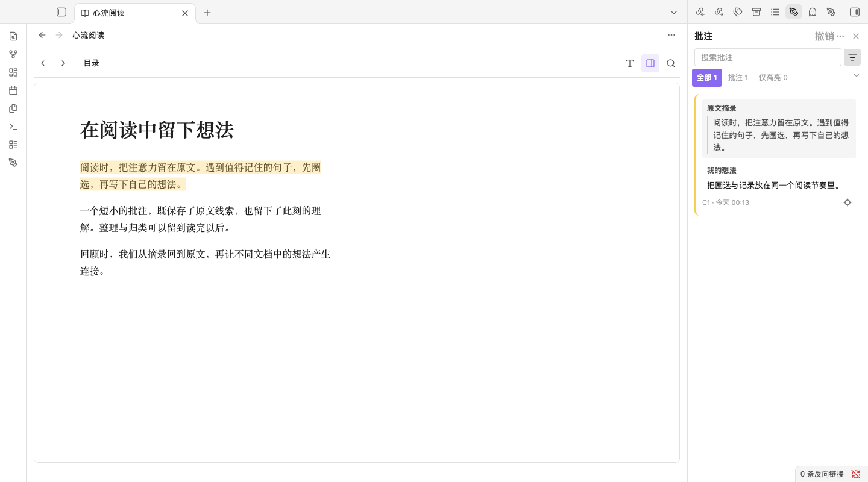Open the command palette terminal icon
The height and width of the screenshot is (482, 868).
click(x=13, y=127)
